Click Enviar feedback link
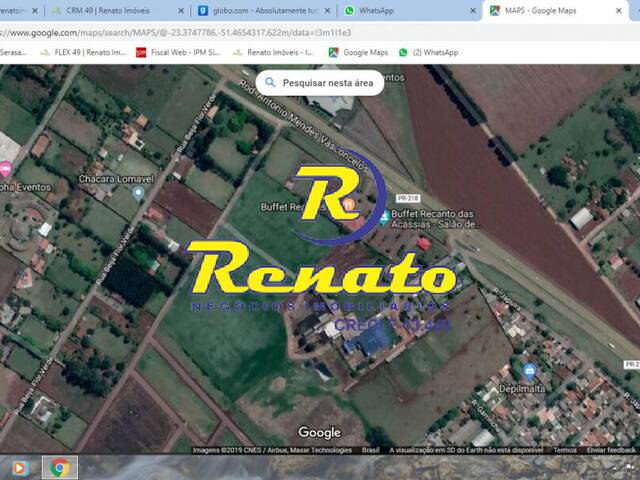640x480 pixels. coord(611,450)
